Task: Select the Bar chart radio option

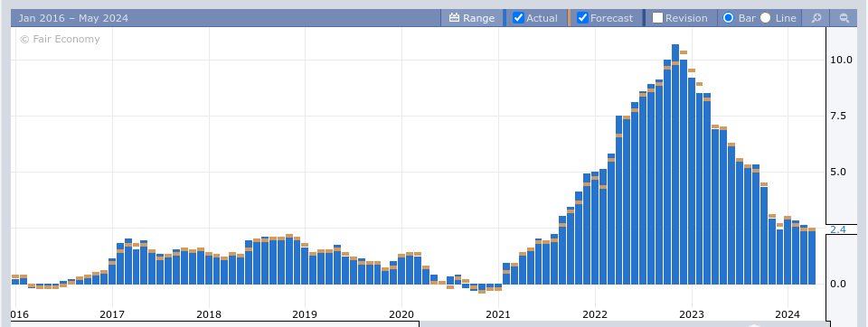Action: pos(729,18)
